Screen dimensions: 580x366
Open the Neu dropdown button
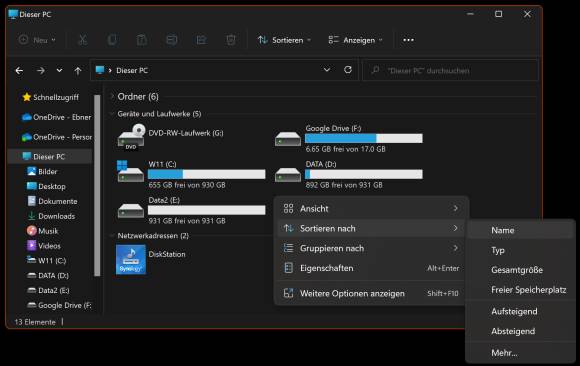37,40
